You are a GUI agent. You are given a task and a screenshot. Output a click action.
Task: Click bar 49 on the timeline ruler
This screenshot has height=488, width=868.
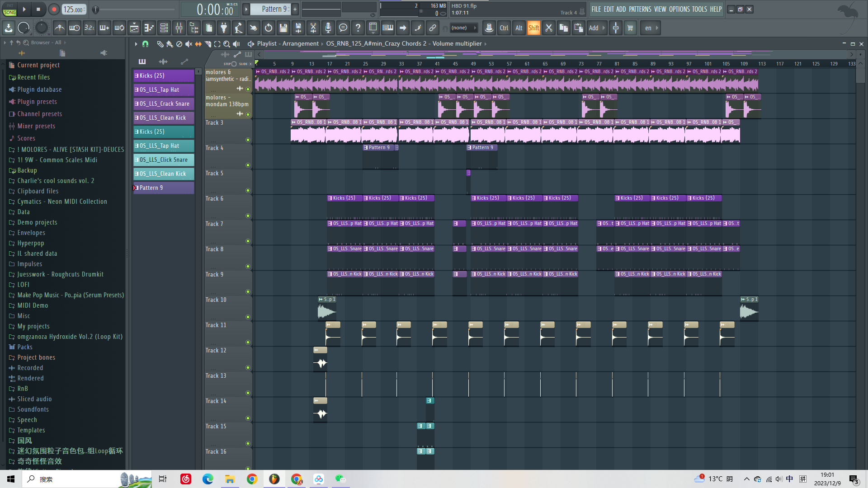[x=473, y=64]
